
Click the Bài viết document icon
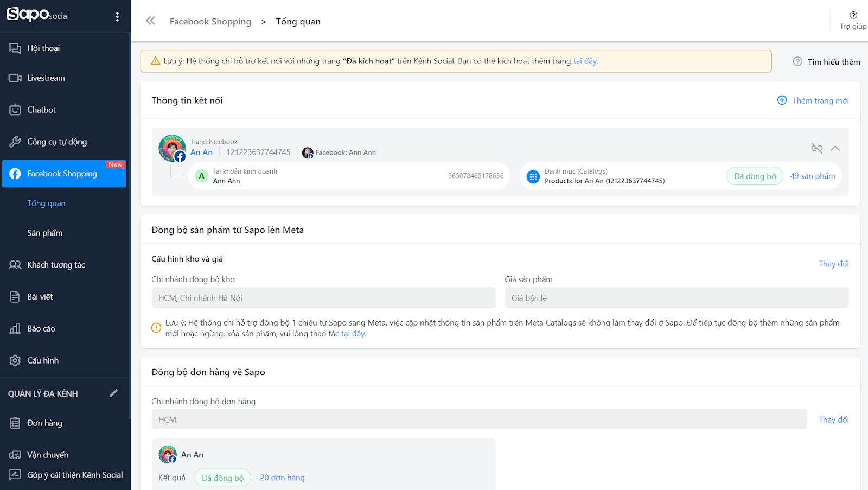[x=15, y=297]
